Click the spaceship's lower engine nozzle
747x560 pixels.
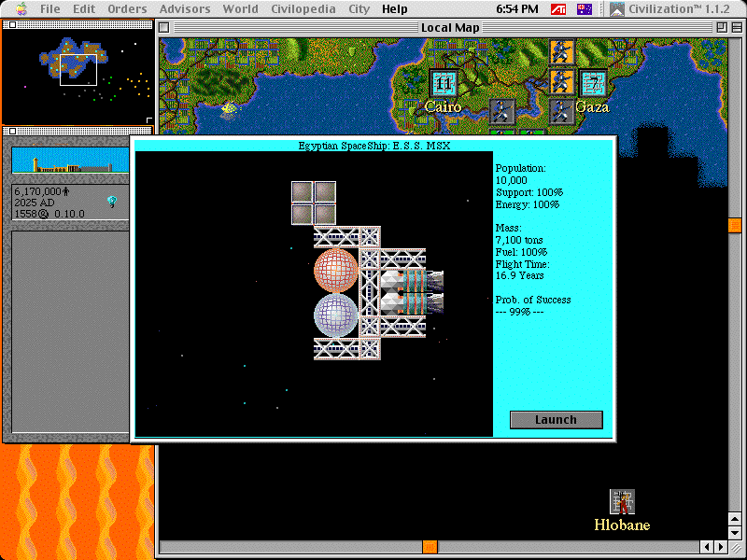coord(435,303)
